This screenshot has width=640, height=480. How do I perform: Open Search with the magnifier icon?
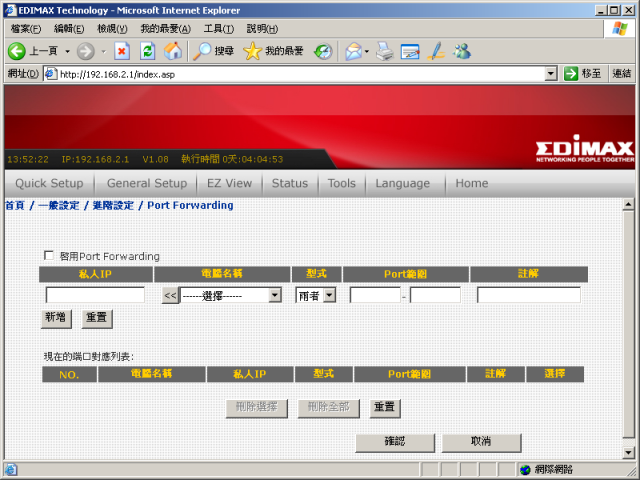(202, 51)
